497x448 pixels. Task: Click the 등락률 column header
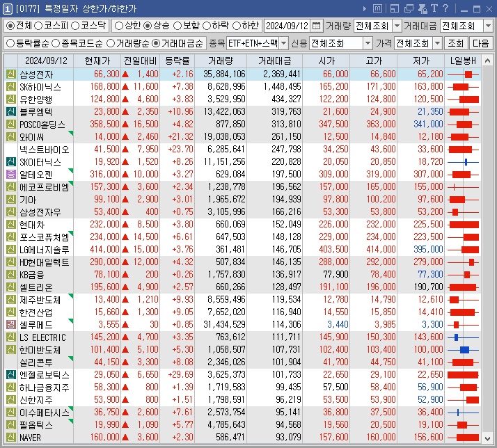point(177,61)
